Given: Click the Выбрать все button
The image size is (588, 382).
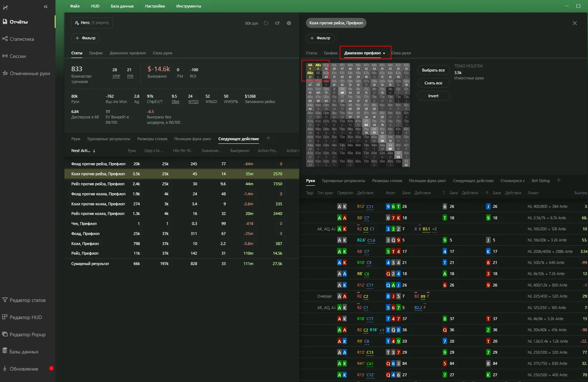Looking at the screenshot, I should (x=433, y=70).
